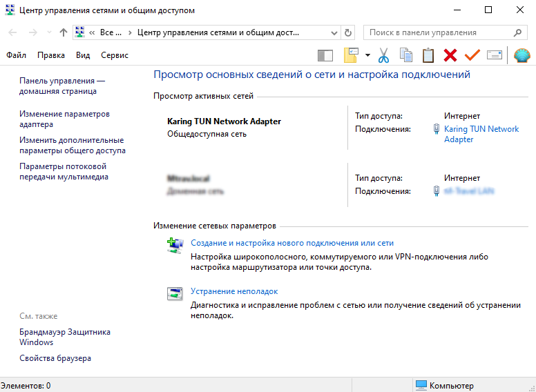Click the yellow folder options toolbar icon

coord(351,55)
